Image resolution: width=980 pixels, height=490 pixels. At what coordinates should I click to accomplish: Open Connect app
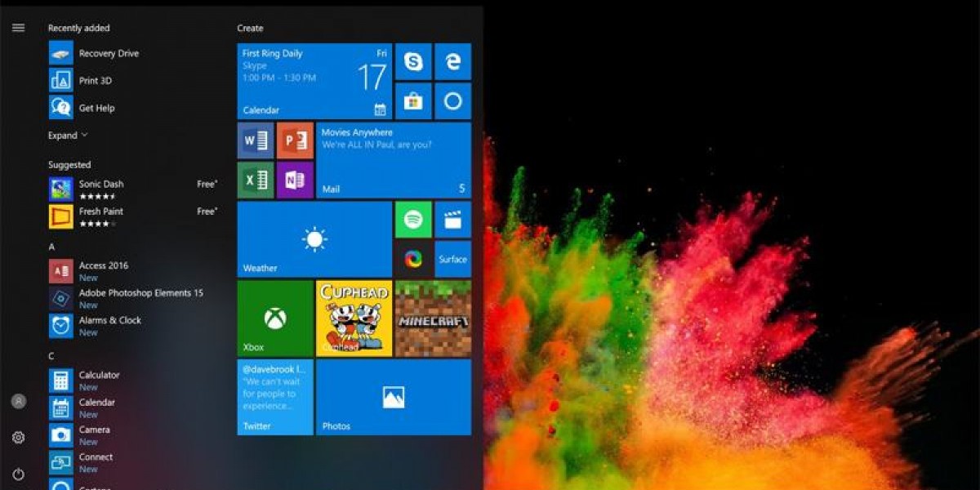point(135,462)
